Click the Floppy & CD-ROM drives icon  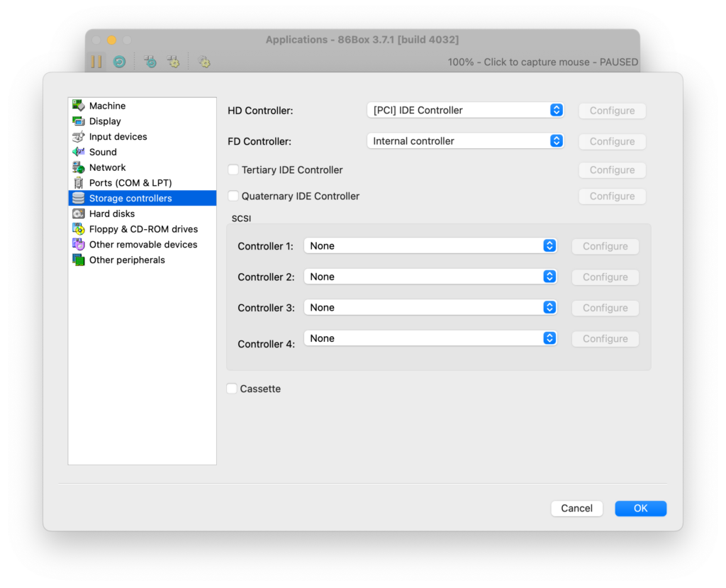[78, 229]
